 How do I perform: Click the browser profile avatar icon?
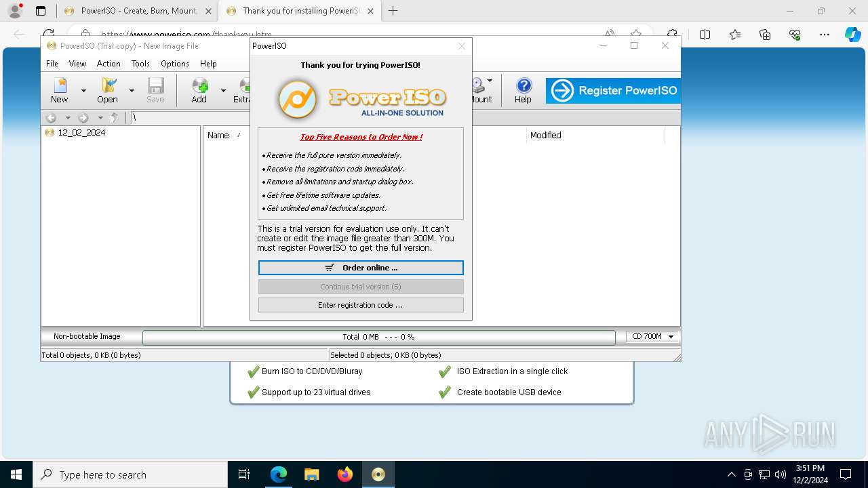(15, 11)
